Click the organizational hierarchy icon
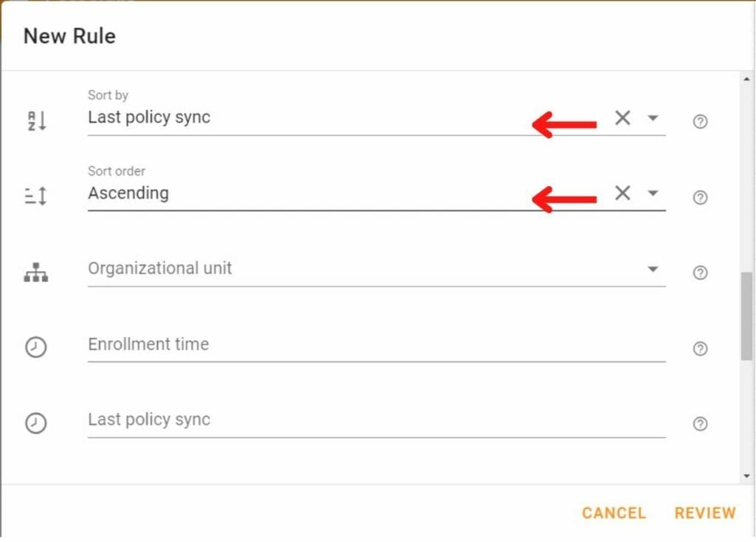756x542 pixels. [x=34, y=272]
